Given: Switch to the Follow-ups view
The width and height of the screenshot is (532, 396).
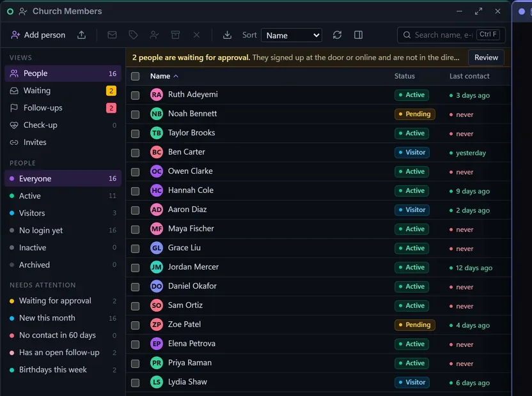Looking at the screenshot, I should click(x=63, y=108).
